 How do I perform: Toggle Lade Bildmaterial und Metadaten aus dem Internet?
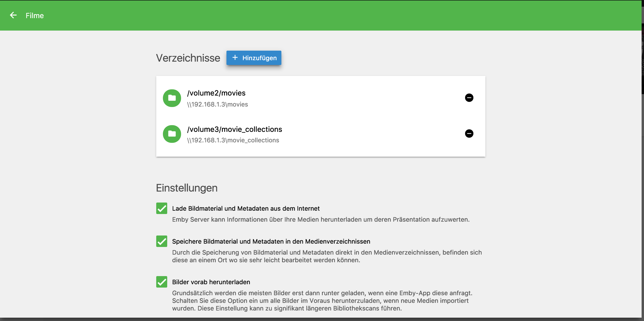click(x=162, y=208)
